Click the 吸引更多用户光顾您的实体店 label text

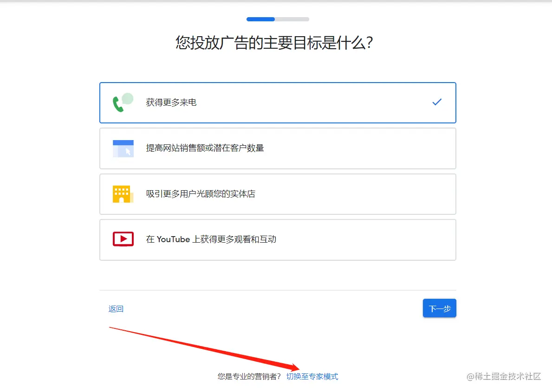(x=201, y=194)
